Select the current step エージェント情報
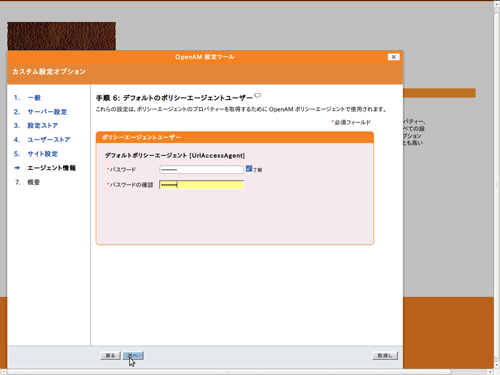This screenshot has height=375, width=500. tap(51, 168)
